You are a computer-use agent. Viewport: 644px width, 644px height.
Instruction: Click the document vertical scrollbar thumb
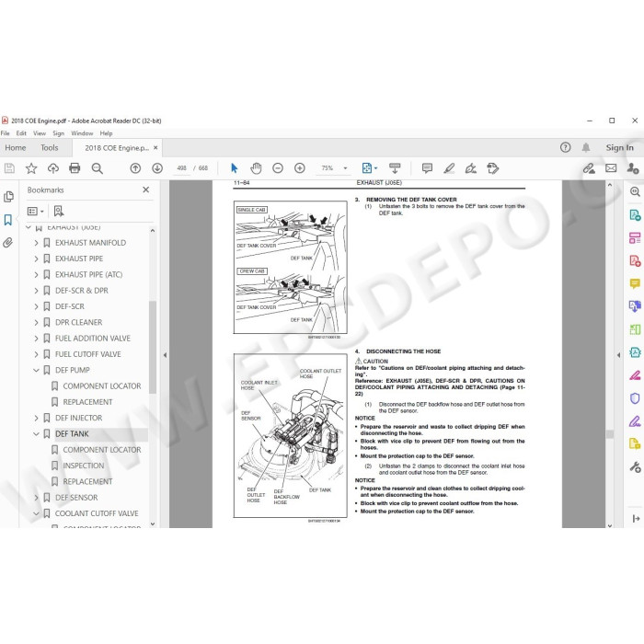609,434
